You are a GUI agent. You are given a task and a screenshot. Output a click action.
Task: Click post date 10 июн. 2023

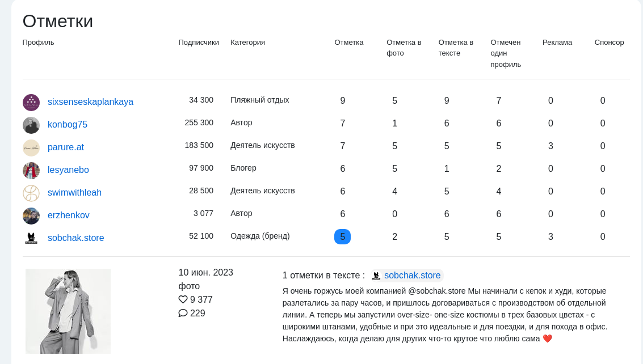click(206, 273)
